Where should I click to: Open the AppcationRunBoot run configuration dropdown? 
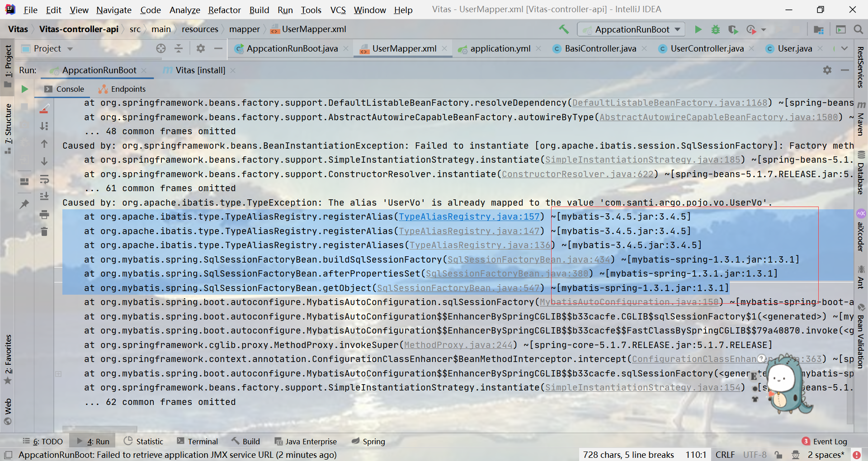(x=631, y=29)
